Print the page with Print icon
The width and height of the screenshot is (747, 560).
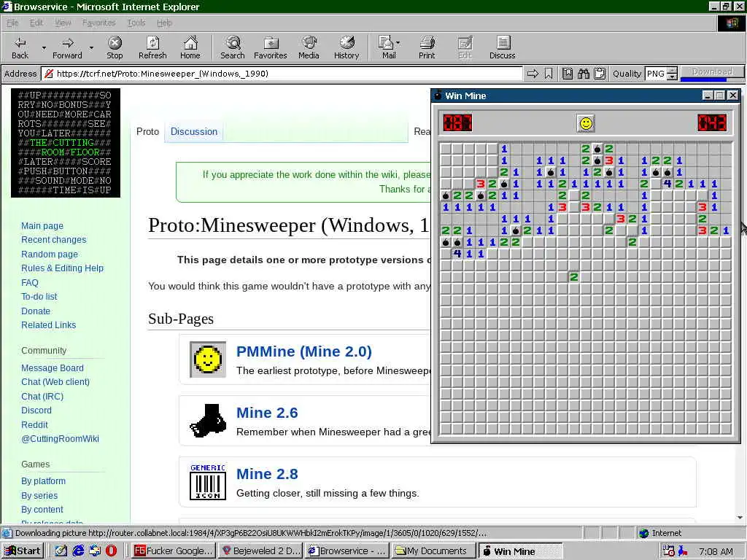427,43
